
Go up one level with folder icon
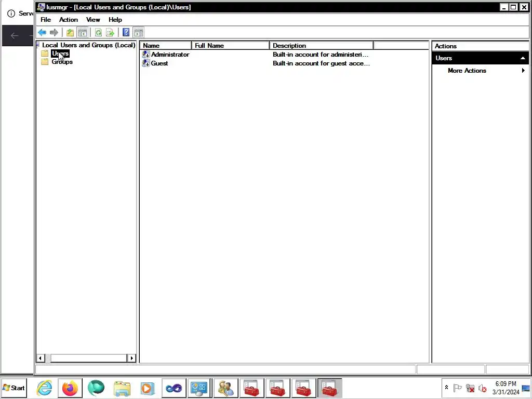tap(70, 33)
